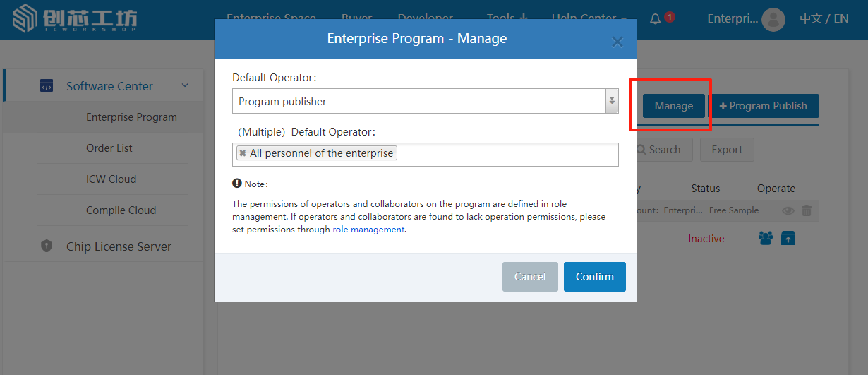Click the eye view icon in Operate column
The image size is (868, 375).
click(x=788, y=210)
